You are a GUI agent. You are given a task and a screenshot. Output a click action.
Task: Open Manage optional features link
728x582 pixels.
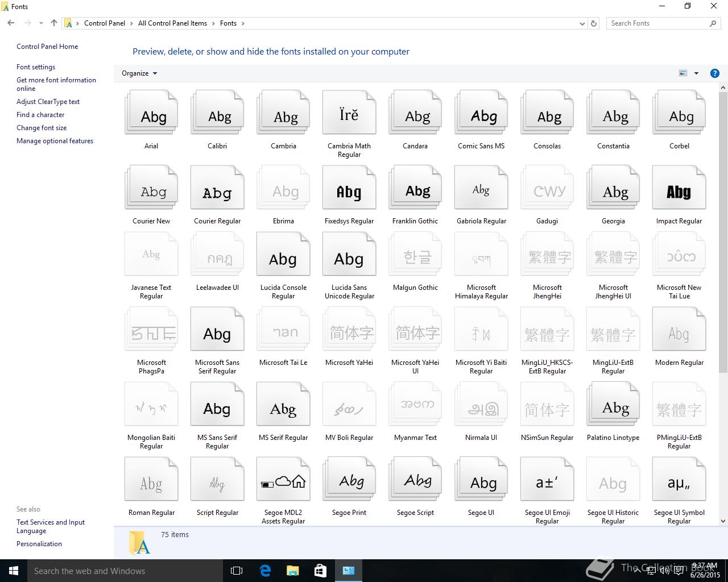click(55, 141)
